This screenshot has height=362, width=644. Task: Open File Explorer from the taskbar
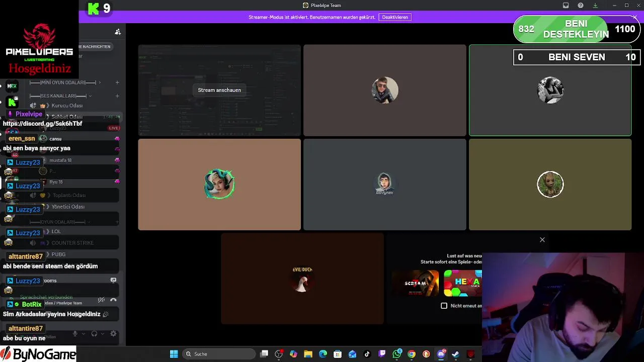coord(308,354)
